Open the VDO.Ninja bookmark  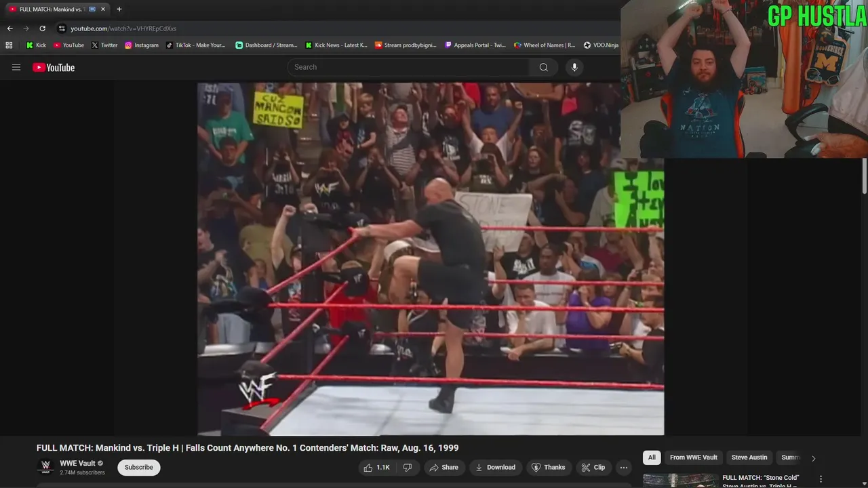click(x=601, y=45)
